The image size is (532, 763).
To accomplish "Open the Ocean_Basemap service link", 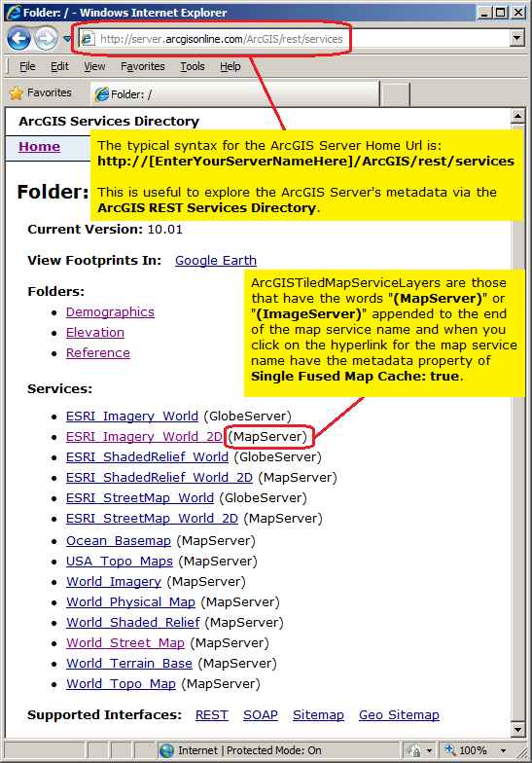I will [119, 541].
